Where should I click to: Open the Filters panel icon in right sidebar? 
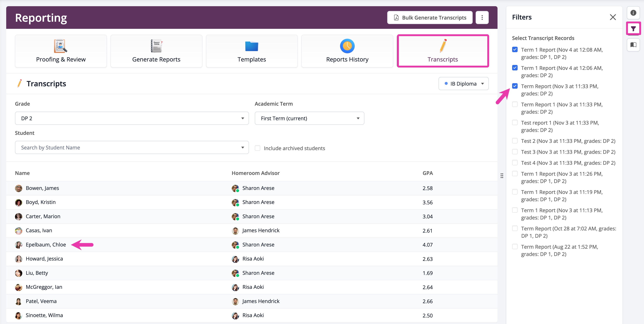tap(634, 28)
